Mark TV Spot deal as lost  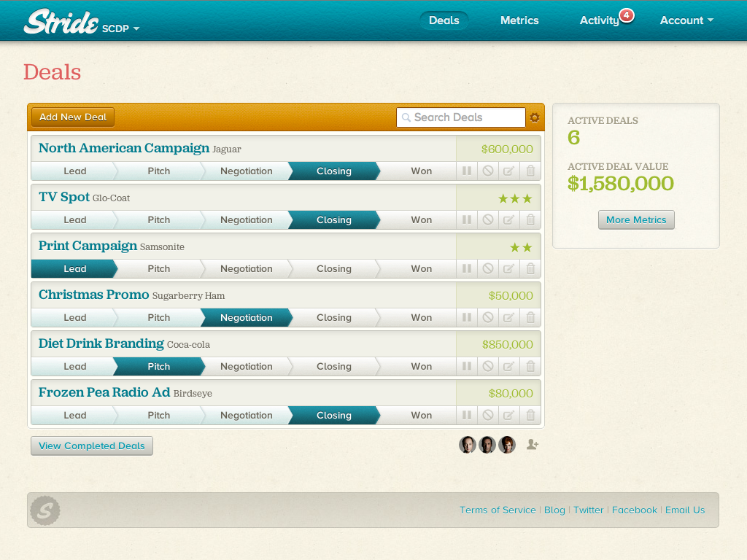tap(488, 220)
